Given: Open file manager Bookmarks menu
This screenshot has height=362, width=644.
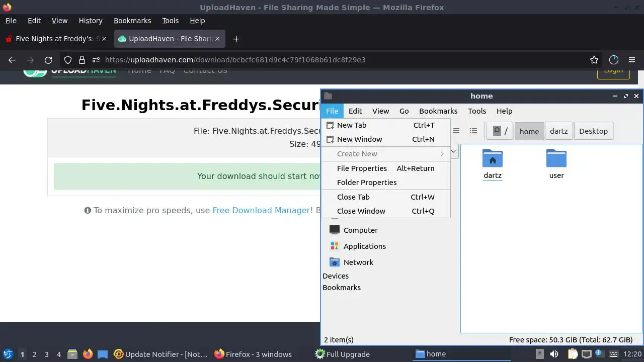Looking at the screenshot, I should coord(438,111).
